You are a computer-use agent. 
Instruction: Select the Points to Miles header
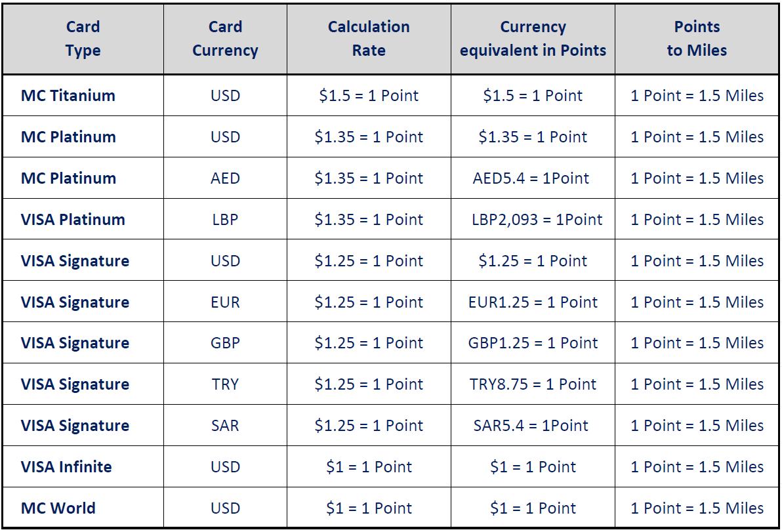pyautogui.click(x=697, y=39)
